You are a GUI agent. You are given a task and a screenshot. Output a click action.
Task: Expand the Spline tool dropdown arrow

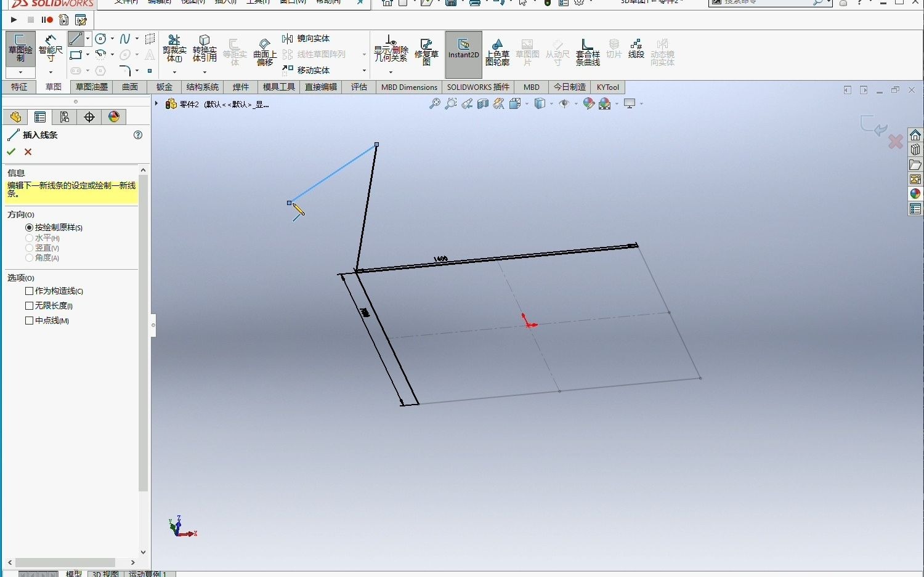(x=137, y=39)
